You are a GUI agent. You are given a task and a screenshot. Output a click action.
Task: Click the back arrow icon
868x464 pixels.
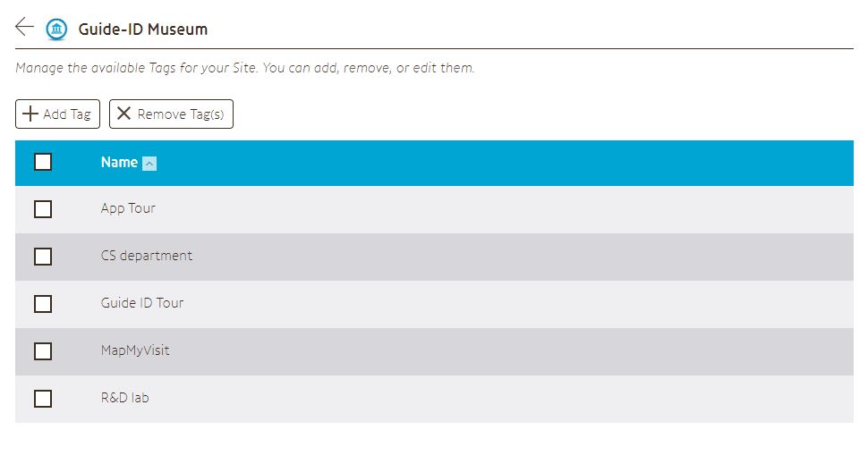click(24, 26)
